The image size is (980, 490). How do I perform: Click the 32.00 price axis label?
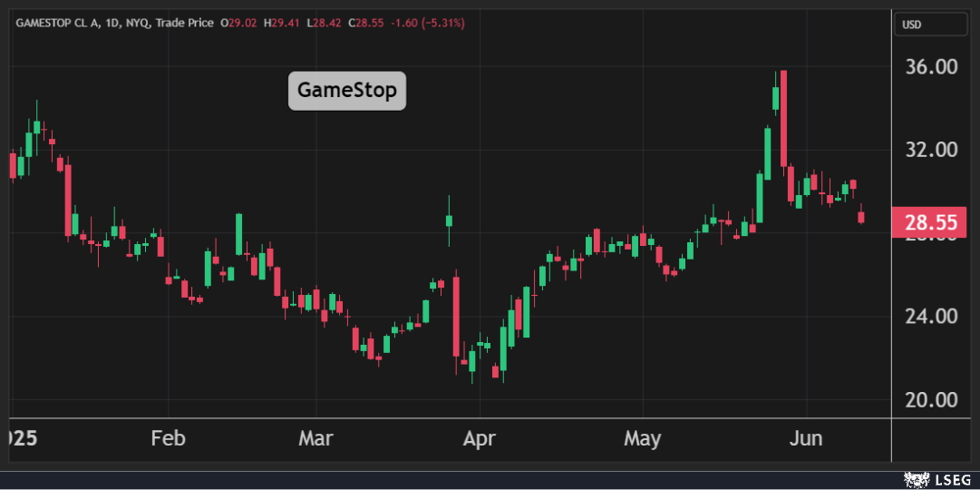tap(933, 150)
